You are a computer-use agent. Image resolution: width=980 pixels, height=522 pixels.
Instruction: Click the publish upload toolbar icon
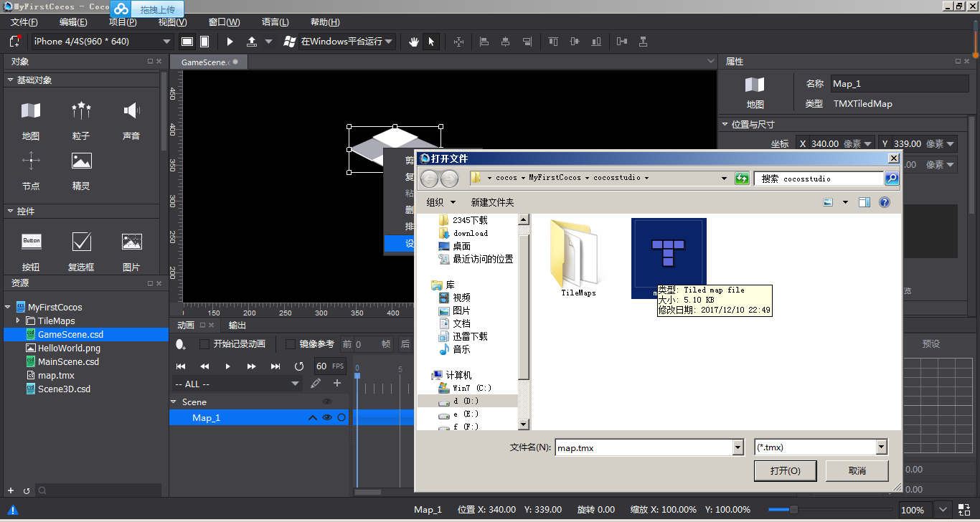pos(252,42)
